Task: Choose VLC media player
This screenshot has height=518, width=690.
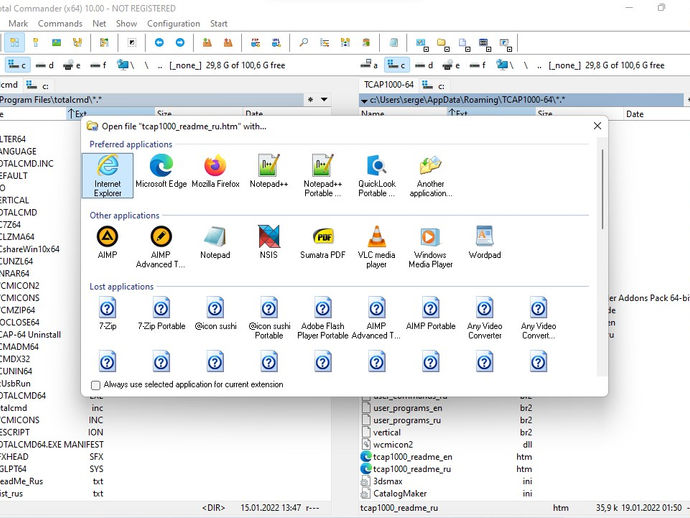Action: (377, 247)
